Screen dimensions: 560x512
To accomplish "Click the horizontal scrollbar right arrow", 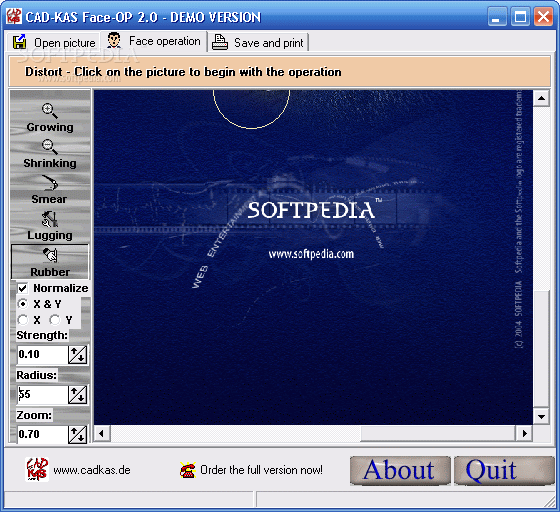I will (x=524, y=434).
